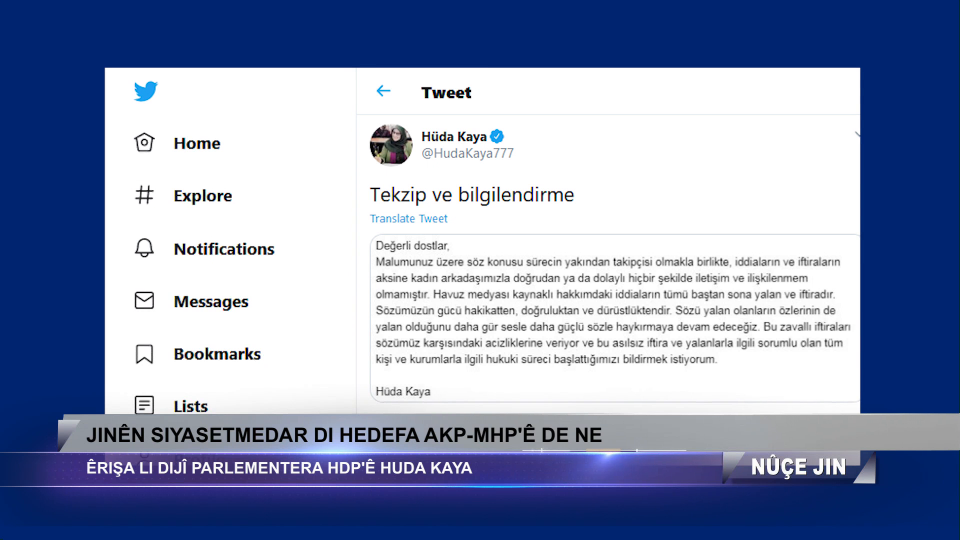Open the Notifications bell icon
The image size is (960, 540).
coord(144,248)
